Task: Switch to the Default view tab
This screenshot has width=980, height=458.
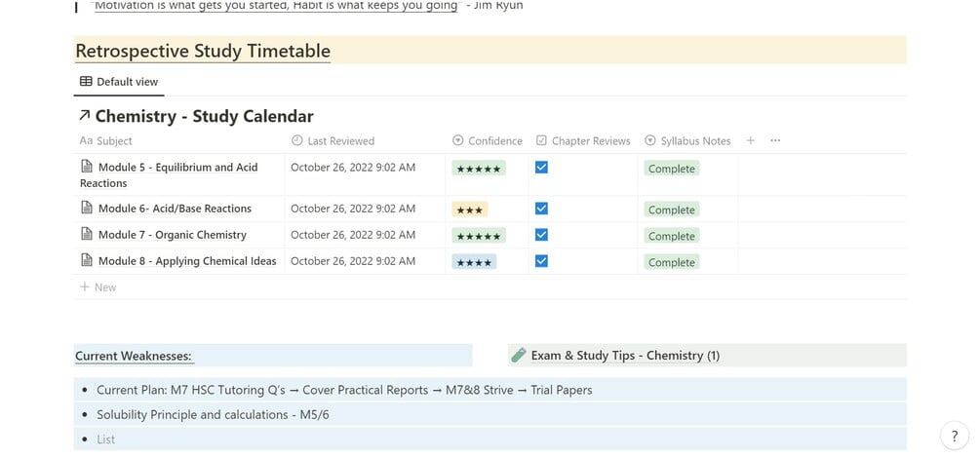Action: tap(119, 82)
